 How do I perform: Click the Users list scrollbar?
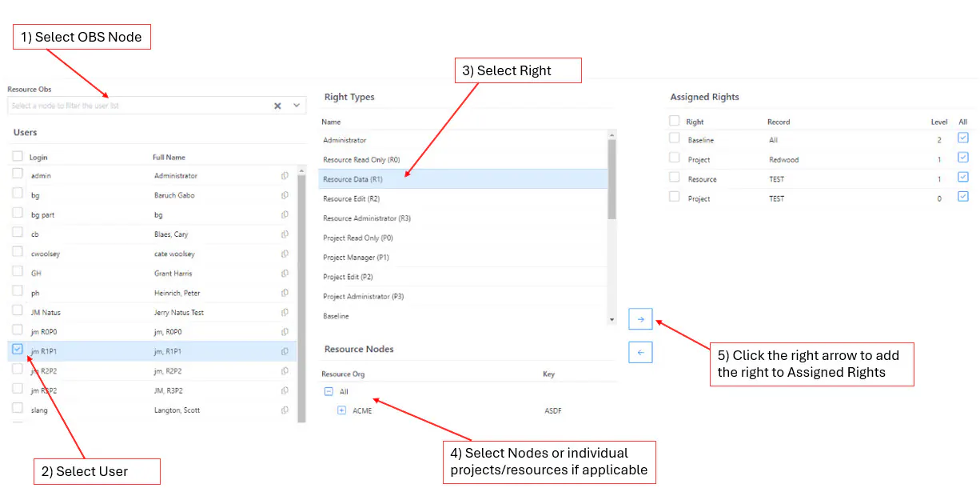(x=301, y=297)
